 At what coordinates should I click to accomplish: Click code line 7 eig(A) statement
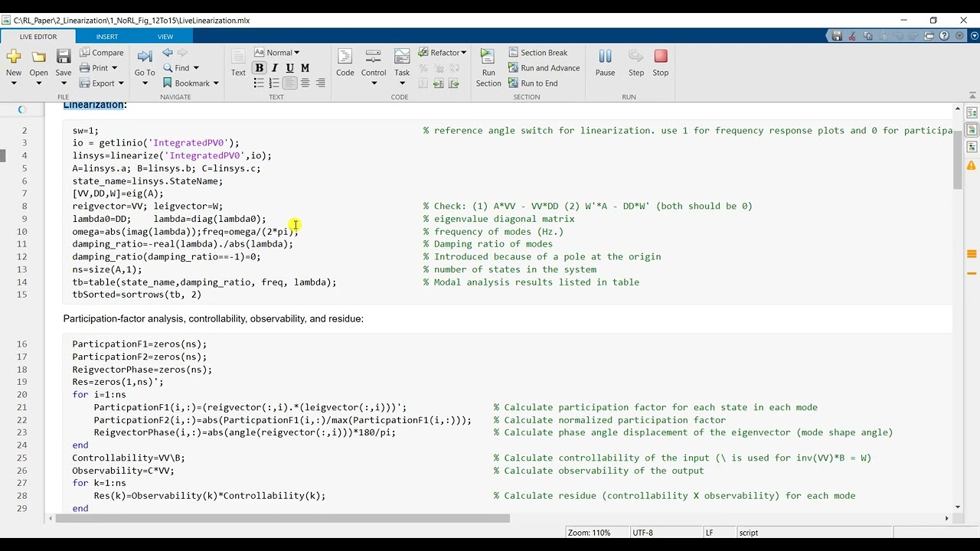tap(118, 194)
